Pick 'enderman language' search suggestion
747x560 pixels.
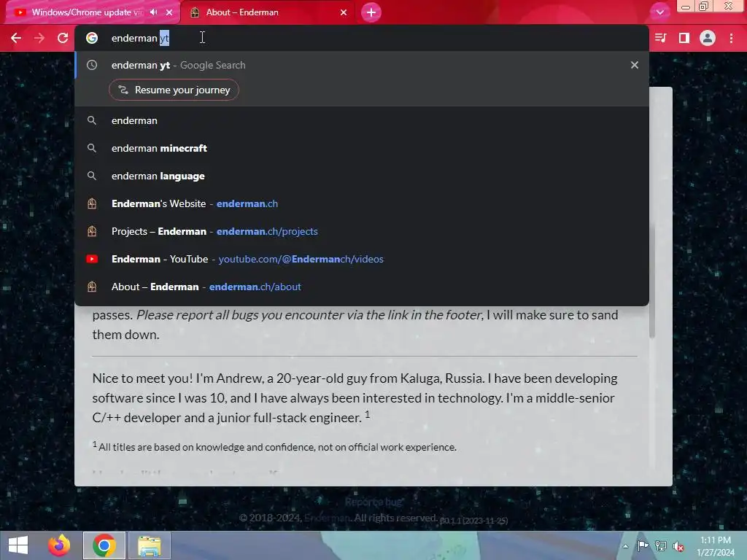click(x=362, y=176)
